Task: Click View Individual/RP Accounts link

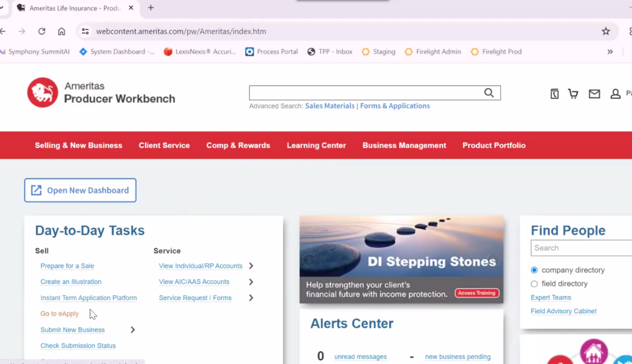Action: 201,266
